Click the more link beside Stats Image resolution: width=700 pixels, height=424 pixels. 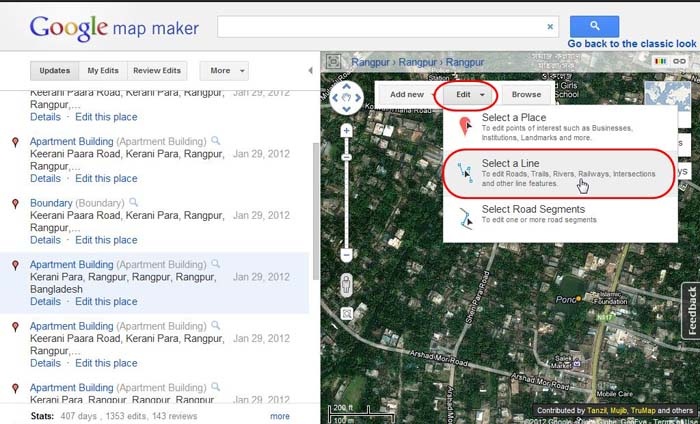pos(280,416)
